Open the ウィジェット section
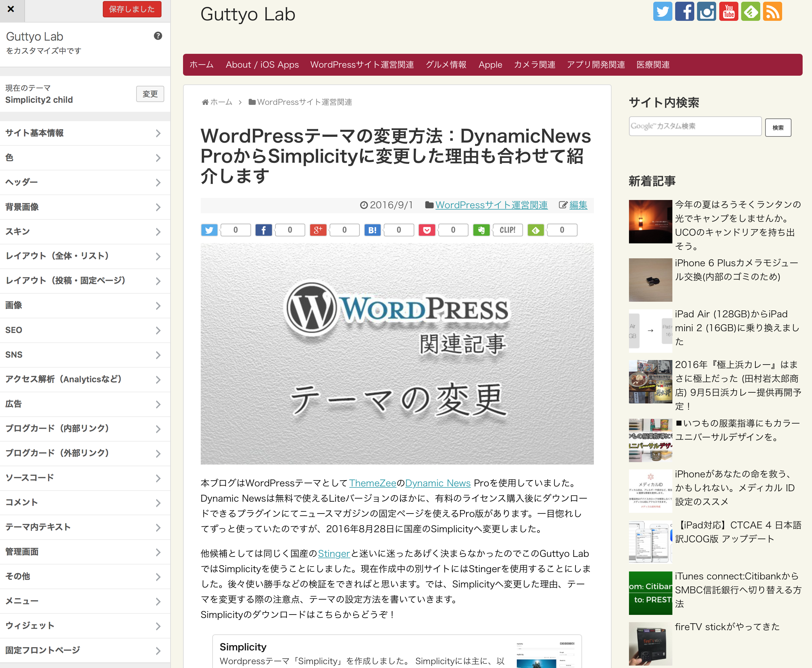This screenshot has width=812, height=668. tap(85, 626)
